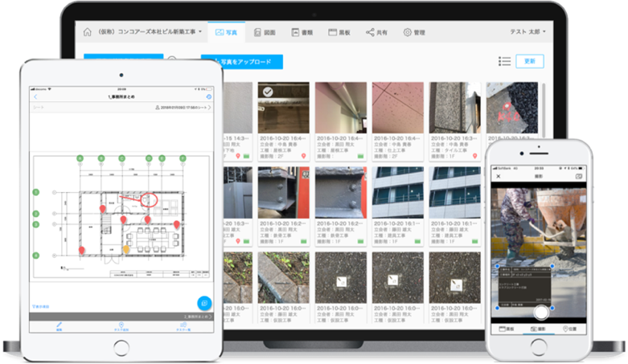Tap the back arrow on tablet screen
This screenshot has width=628, height=364.
[35, 97]
